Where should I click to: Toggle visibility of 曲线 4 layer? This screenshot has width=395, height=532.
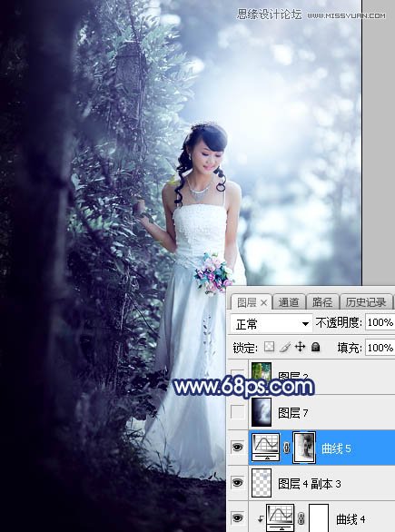pos(237,517)
